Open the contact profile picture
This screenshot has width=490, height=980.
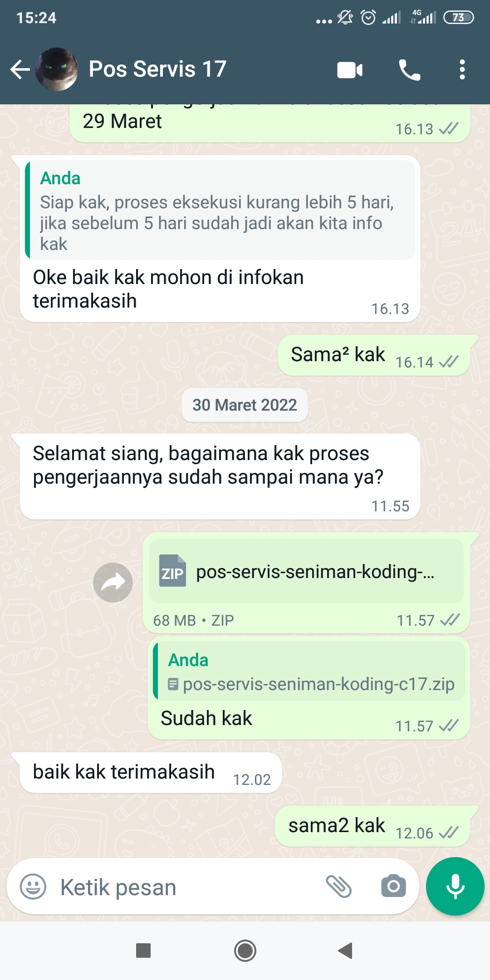click(57, 69)
